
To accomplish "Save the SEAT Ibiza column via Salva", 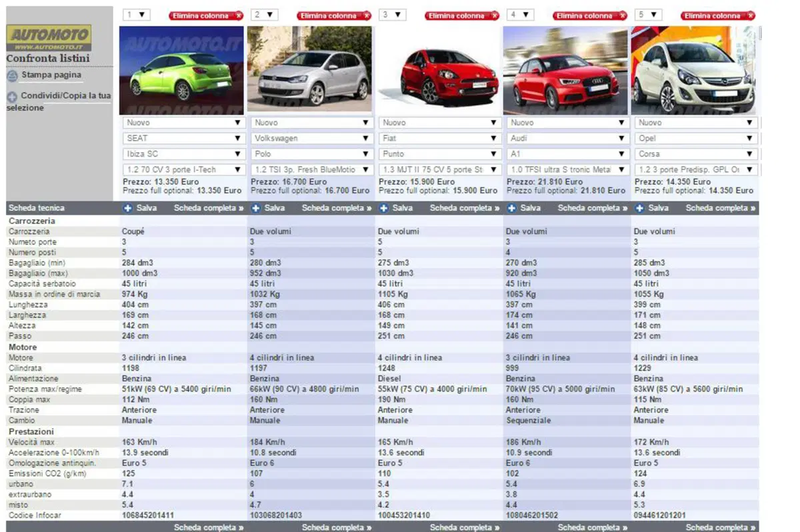I will click(147, 208).
